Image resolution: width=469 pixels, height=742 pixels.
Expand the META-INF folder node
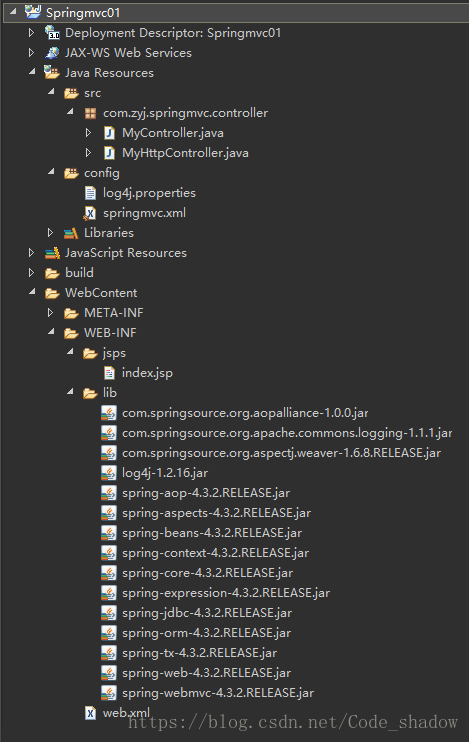point(50,313)
